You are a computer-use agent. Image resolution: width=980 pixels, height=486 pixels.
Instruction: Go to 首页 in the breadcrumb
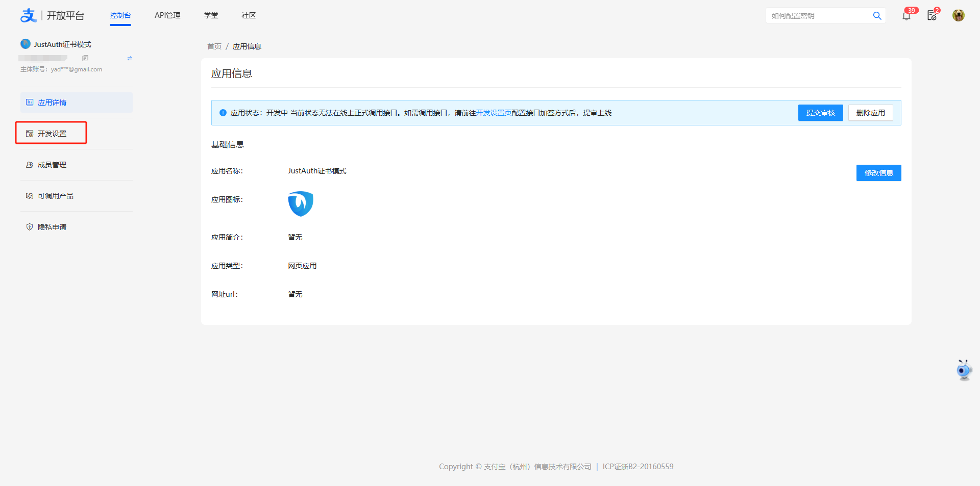[214, 46]
